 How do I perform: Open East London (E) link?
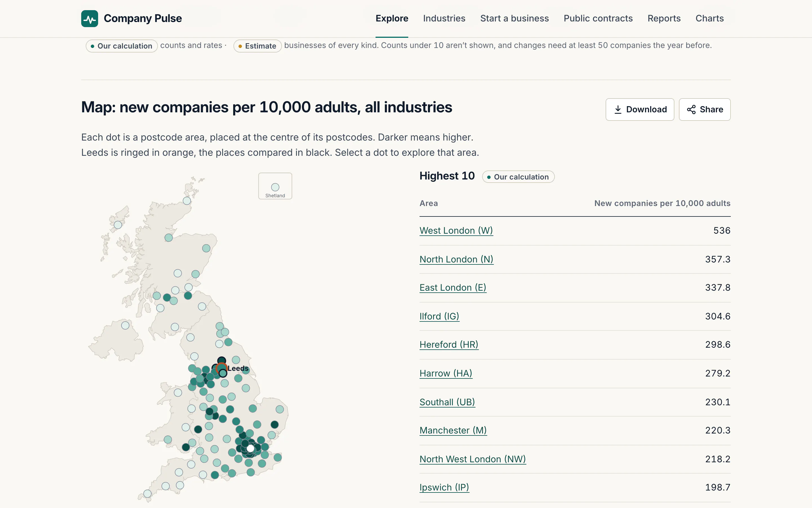tap(453, 288)
